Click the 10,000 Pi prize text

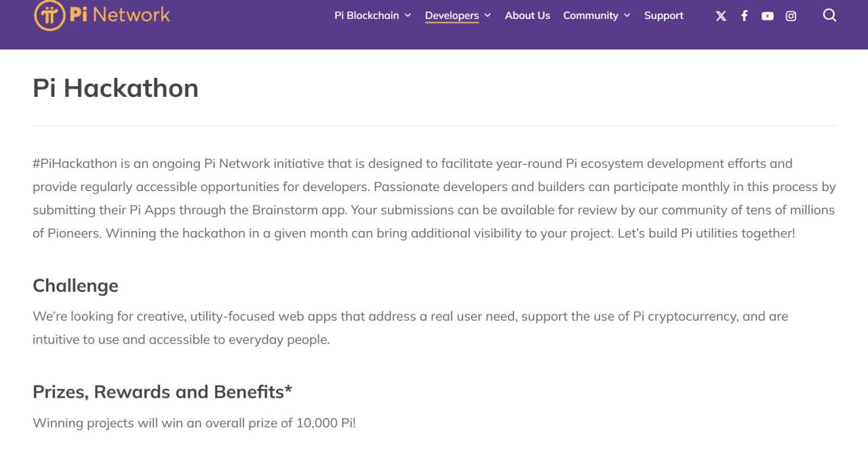326,423
